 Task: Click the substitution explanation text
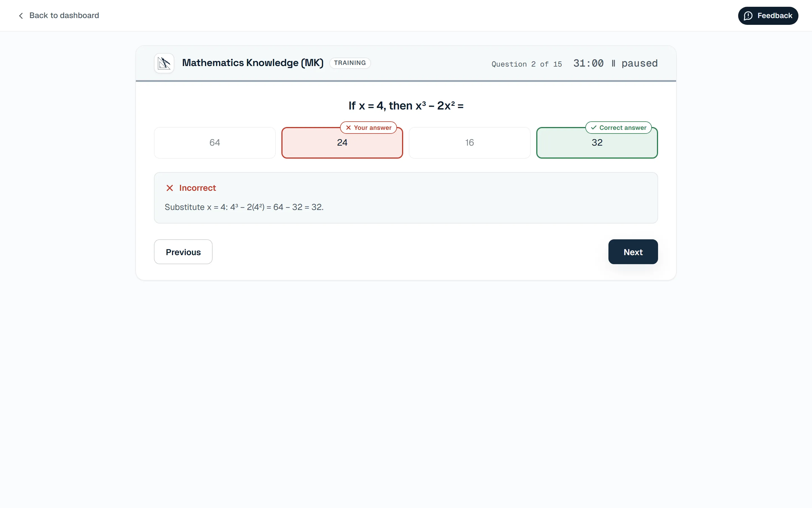pyautogui.click(x=244, y=207)
